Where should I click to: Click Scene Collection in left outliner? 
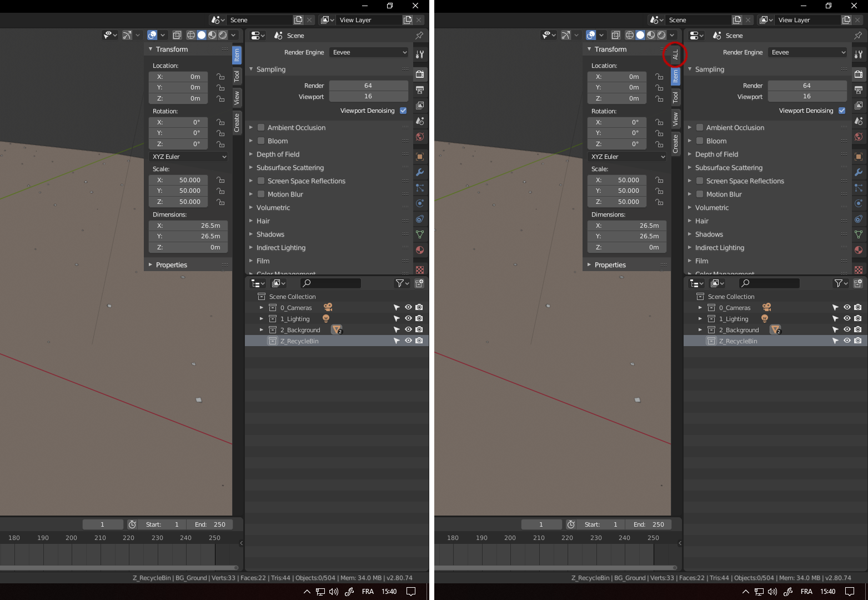[x=292, y=297]
